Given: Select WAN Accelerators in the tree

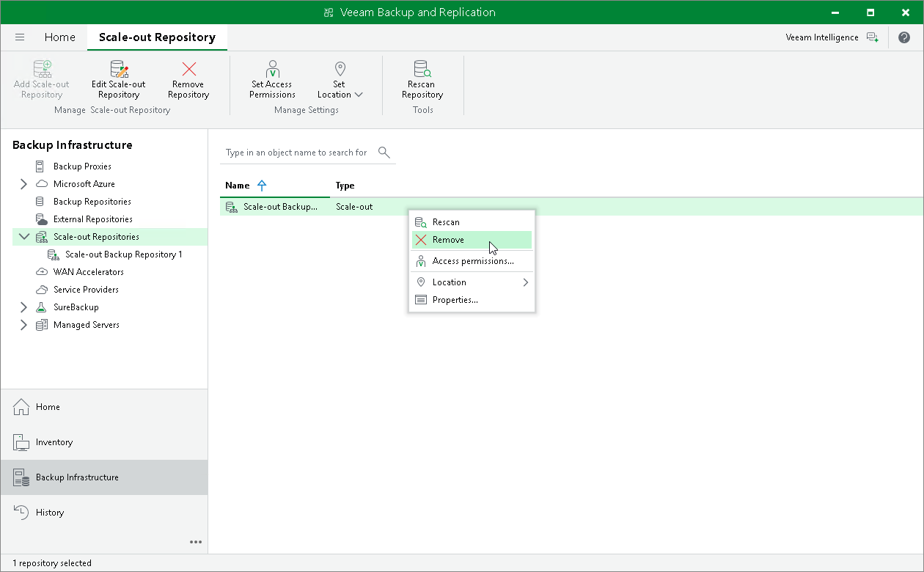Looking at the screenshot, I should [89, 272].
